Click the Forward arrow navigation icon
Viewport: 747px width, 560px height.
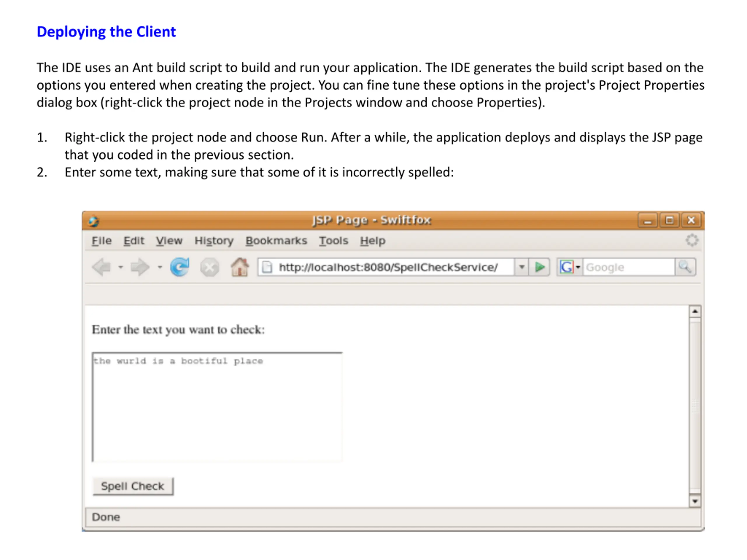[140, 267]
